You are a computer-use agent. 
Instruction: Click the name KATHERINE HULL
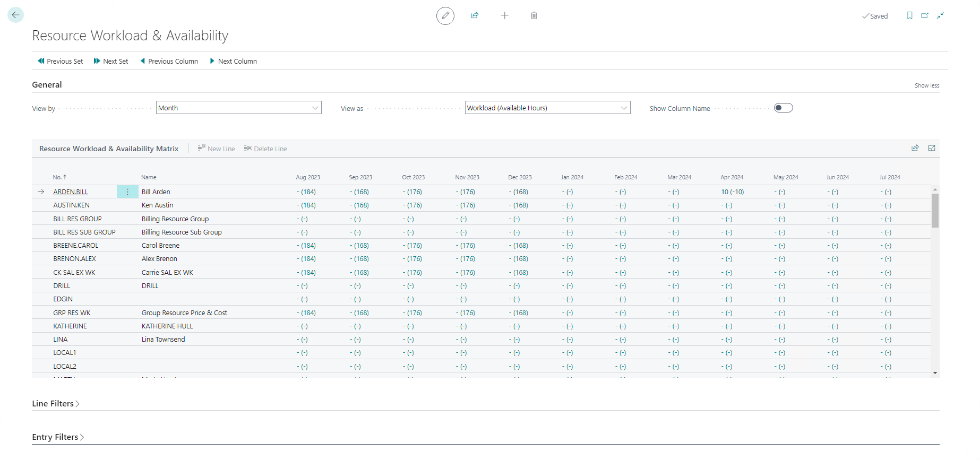pyautogui.click(x=167, y=326)
